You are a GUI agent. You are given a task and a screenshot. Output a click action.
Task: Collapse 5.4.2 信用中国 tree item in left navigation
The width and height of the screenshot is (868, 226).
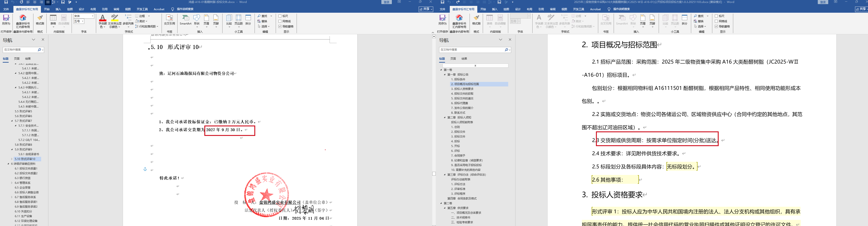coord(15,73)
